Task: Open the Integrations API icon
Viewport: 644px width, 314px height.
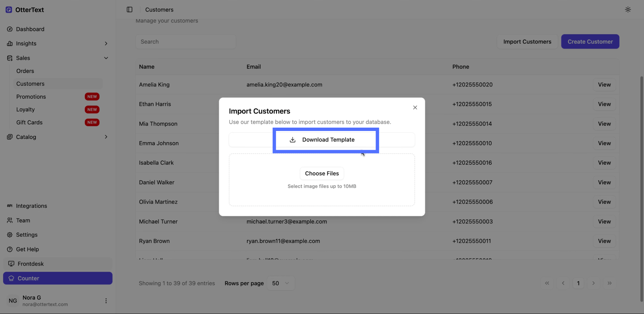Action: point(10,206)
